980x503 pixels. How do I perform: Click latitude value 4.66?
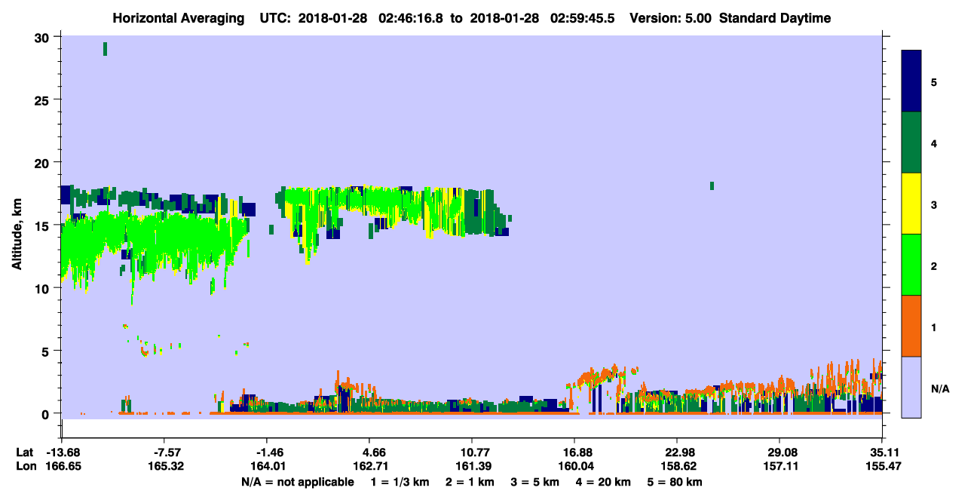375,452
